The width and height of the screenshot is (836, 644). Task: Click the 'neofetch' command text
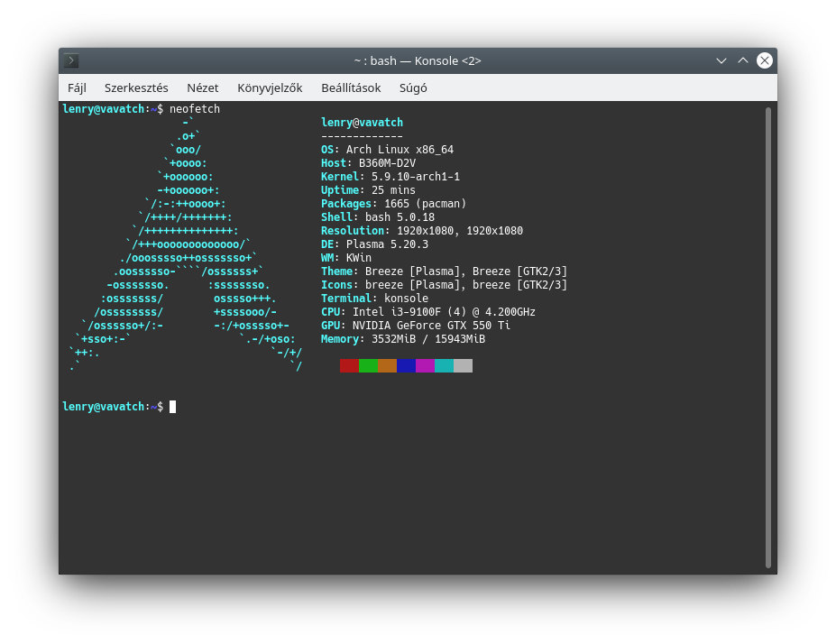(x=195, y=109)
